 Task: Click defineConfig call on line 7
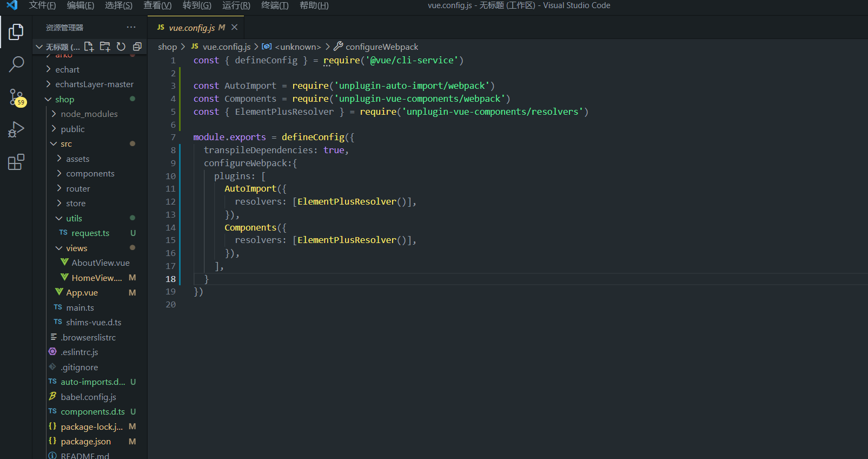(313, 137)
